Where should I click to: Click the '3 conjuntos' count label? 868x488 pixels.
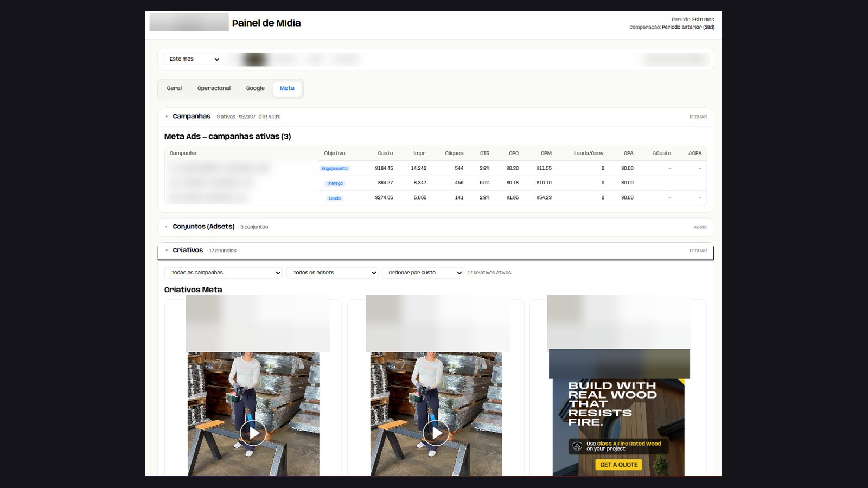pyautogui.click(x=254, y=227)
